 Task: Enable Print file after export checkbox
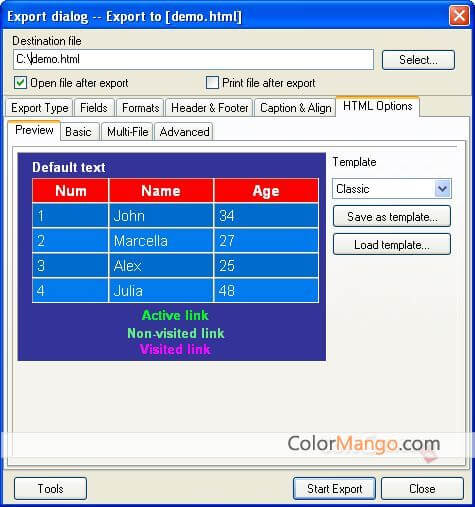[x=212, y=83]
